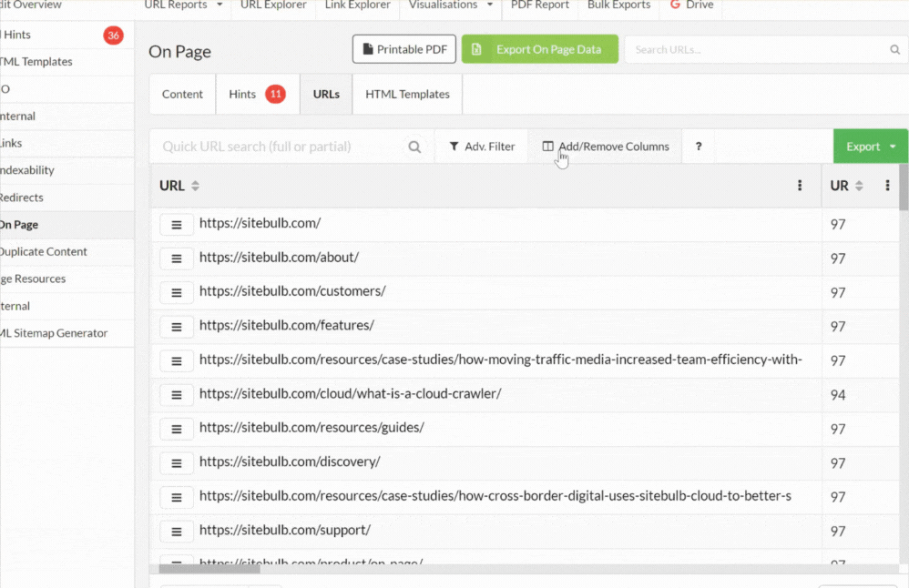Open Links in the left sidebar
The width and height of the screenshot is (909, 588).
pos(66,143)
